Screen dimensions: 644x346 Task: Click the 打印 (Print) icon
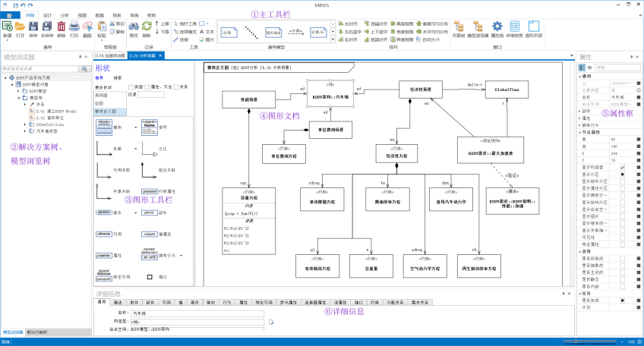pyautogui.click(x=74, y=27)
